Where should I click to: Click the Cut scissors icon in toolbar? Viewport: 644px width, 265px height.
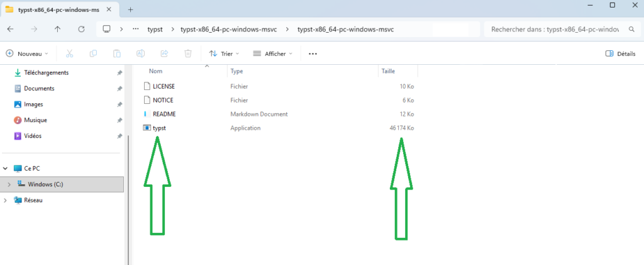point(69,54)
